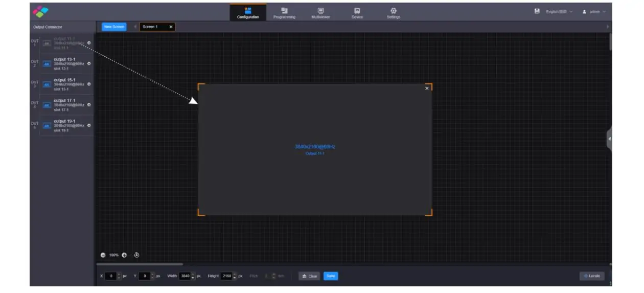
Task: Select the greyed 4K icon of output 11-1
Action: click(x=47, y=43)
